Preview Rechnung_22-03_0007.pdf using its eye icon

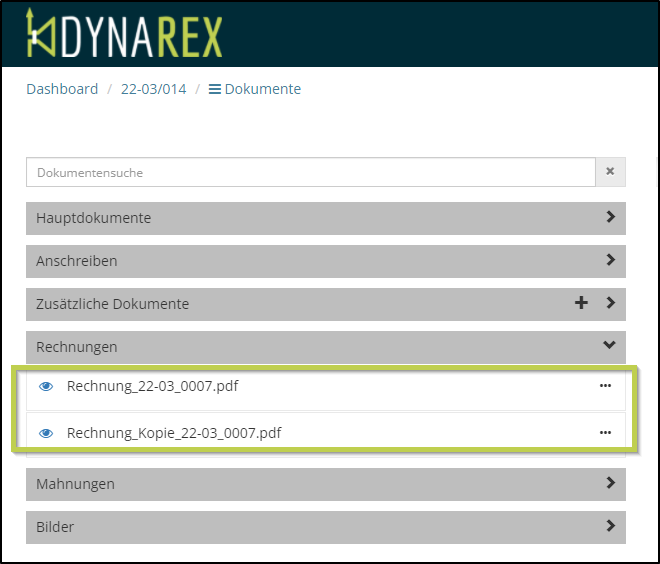pos(45,386)
